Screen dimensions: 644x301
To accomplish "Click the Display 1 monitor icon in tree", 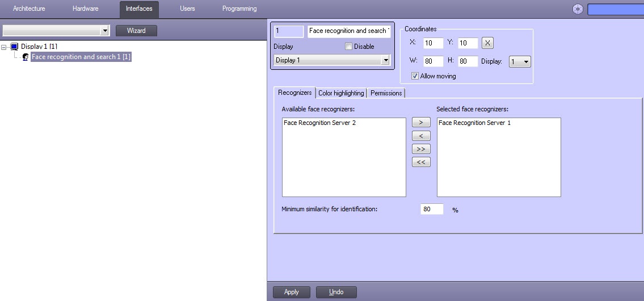I will [x=14, y=47].
